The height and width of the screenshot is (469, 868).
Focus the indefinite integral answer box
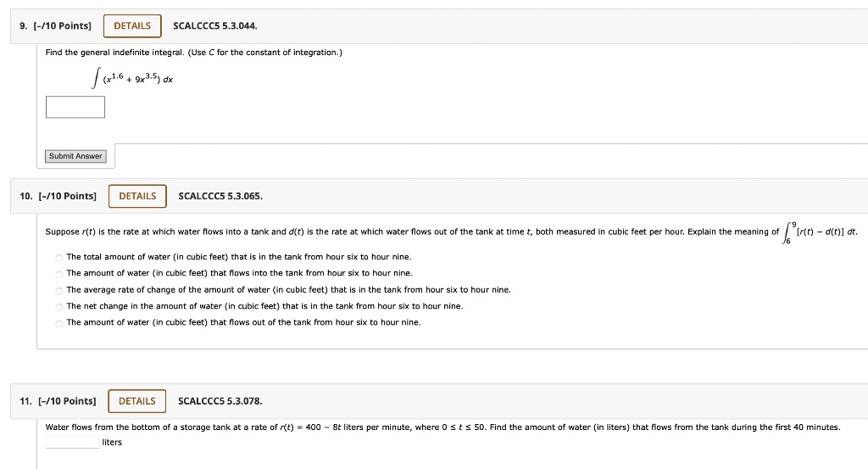[75, 107]
